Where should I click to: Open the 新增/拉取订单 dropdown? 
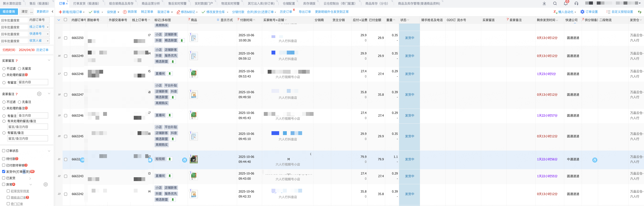click(72, 12)
